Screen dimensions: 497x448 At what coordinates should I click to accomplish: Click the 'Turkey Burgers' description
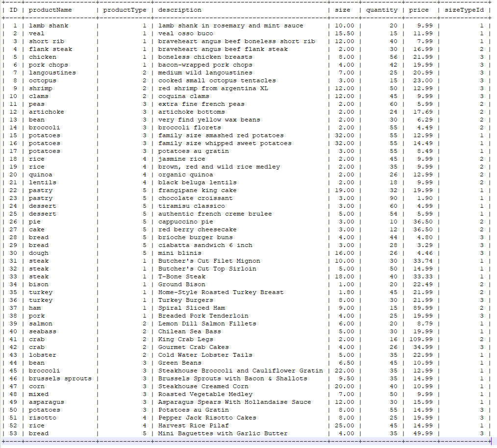tap(186, 300)
